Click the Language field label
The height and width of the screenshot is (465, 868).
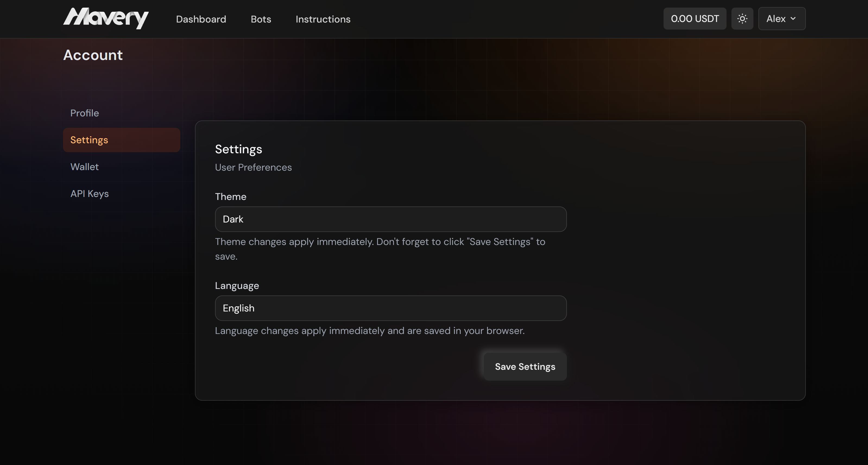[x=237, y=285]
